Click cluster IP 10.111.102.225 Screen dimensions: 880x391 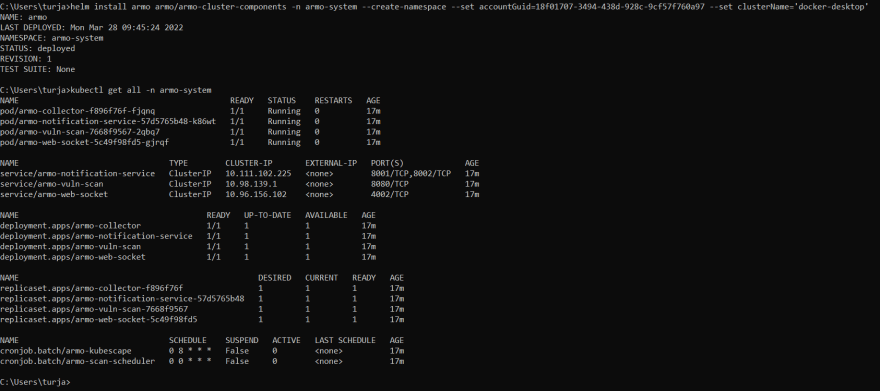(x=258, y=173)
